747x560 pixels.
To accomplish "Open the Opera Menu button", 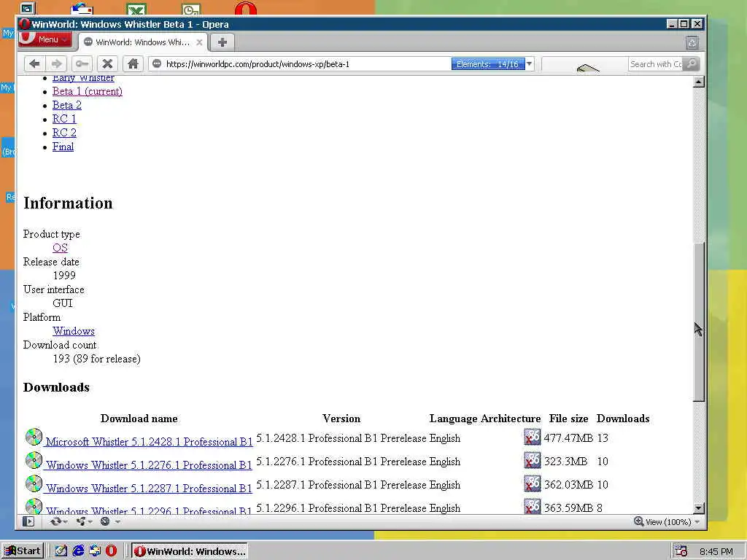I will (x=45, y=39).
